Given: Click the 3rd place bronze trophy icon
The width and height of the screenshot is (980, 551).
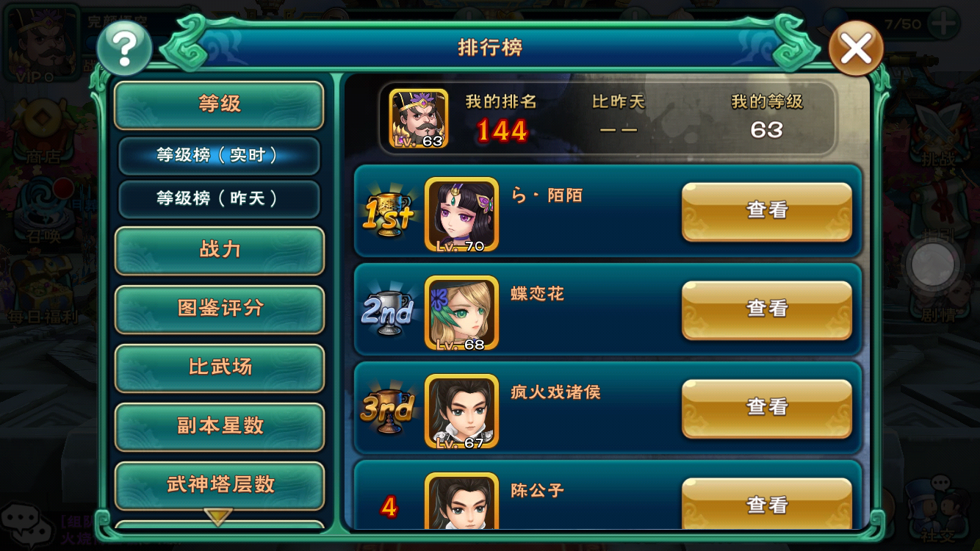Looking at the screenshot, I should pos(388,411).
